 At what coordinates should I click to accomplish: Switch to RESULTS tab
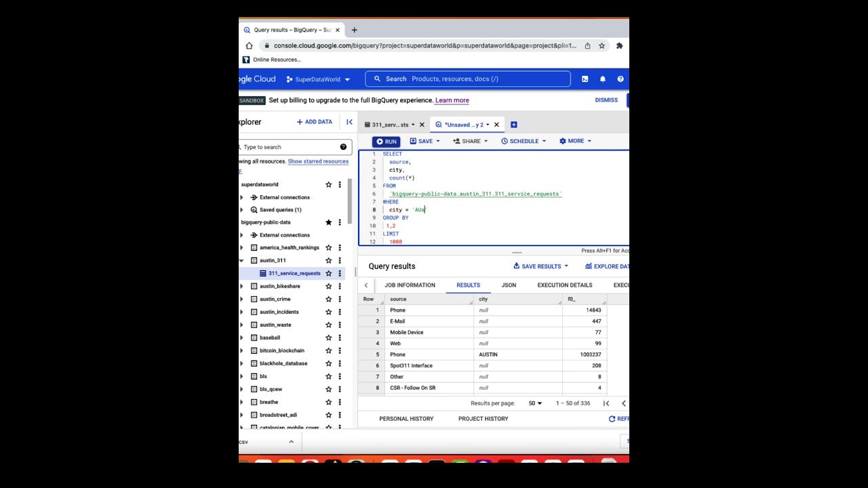(x=468, y=285)
